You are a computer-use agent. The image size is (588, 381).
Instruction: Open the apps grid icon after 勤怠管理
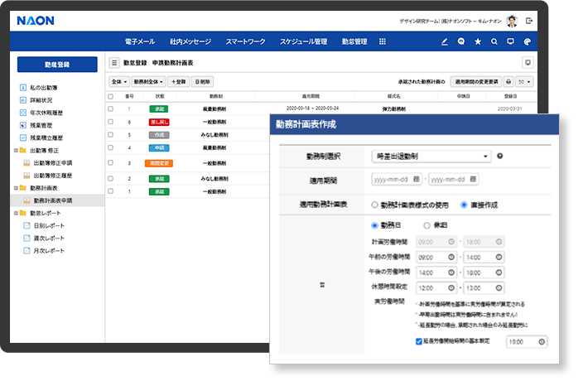pos(382,41)
